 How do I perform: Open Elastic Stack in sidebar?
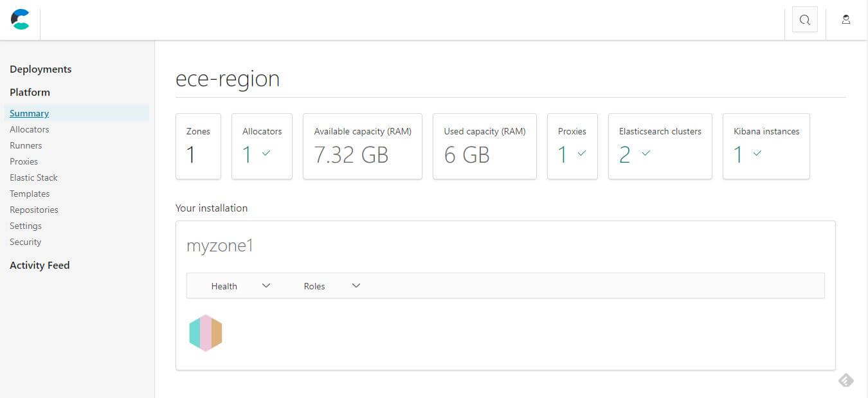tap(33, 177)
